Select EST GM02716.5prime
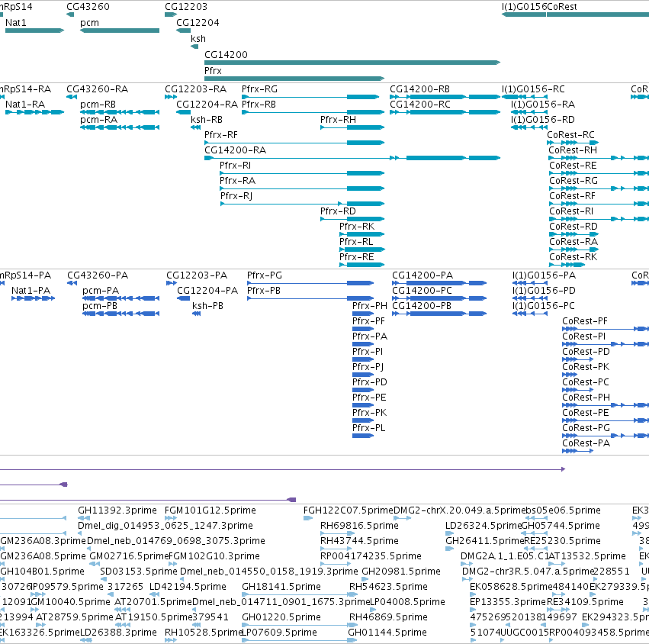The height and width of the screenshot is (644, 649). point(95,564)
